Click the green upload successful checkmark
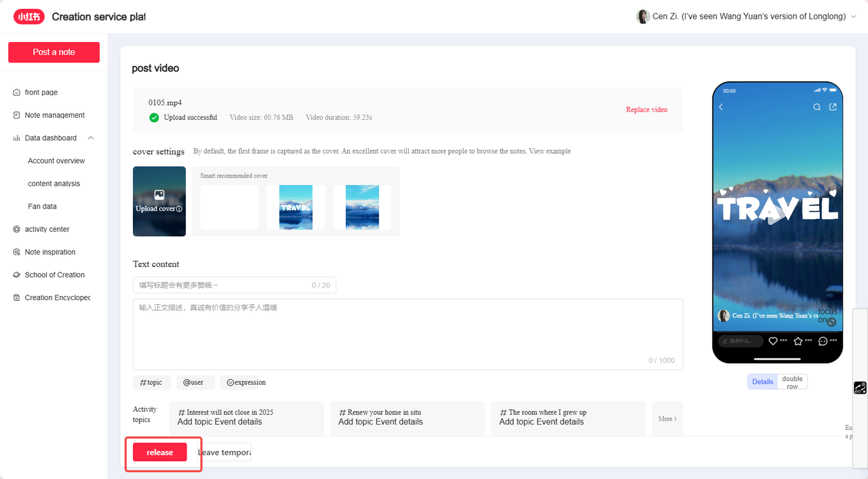 [x=154, y=117]
